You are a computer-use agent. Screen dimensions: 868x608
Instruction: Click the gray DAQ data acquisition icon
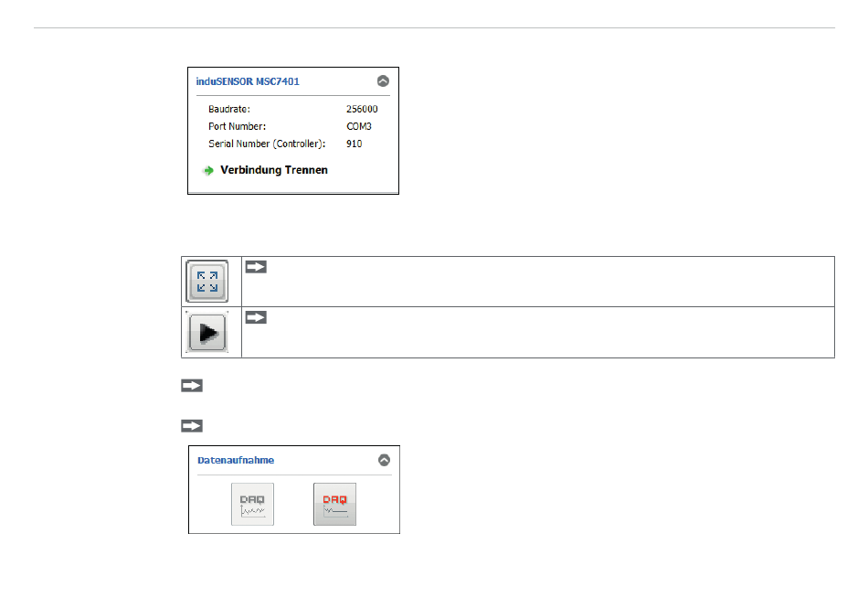coord(252,504)
